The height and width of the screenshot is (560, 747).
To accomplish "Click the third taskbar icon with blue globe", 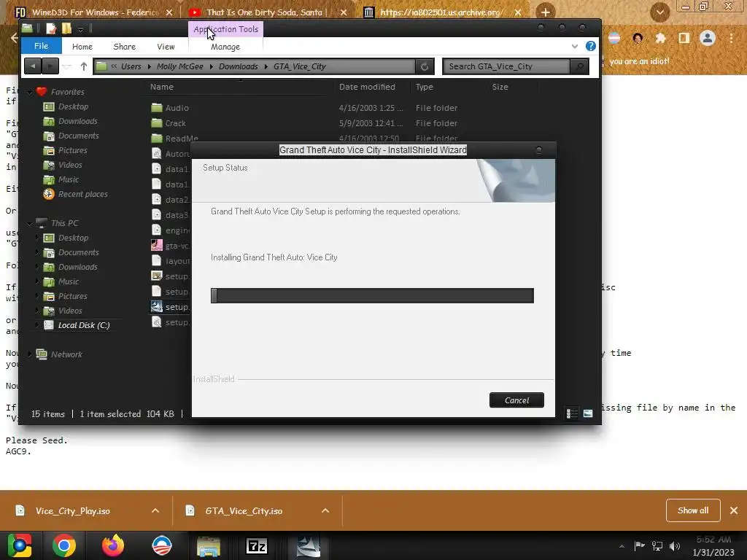I will [x=161, y=545].
